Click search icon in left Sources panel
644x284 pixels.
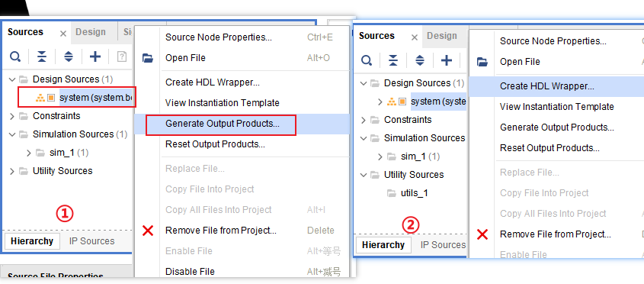15,56
